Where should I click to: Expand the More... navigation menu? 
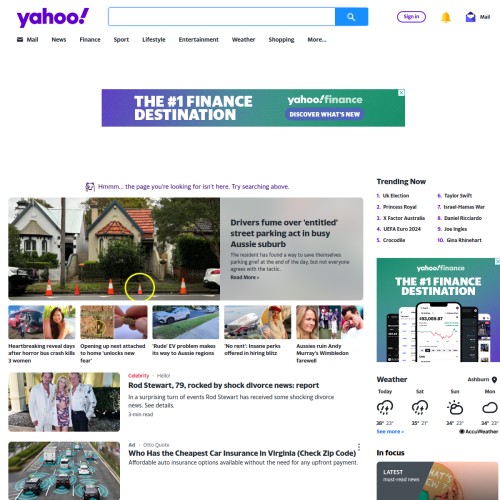point(317,40)
